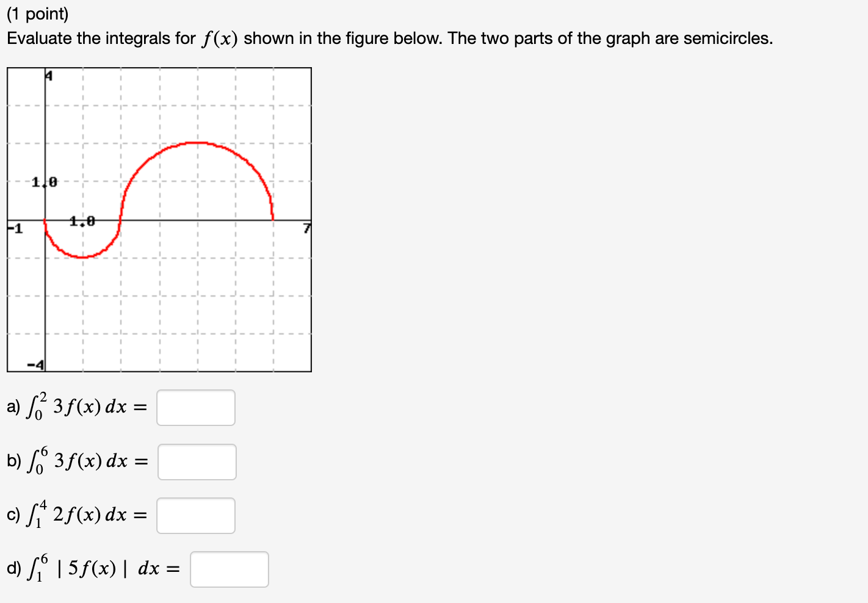This screenshot has width=868, height=603.
Task: Click the answer box for part b
Action: 197,462
